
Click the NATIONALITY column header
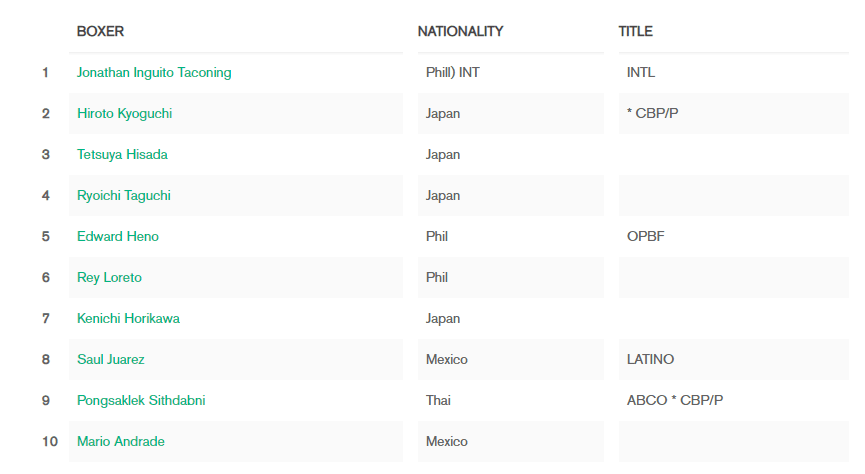point(461,31)
